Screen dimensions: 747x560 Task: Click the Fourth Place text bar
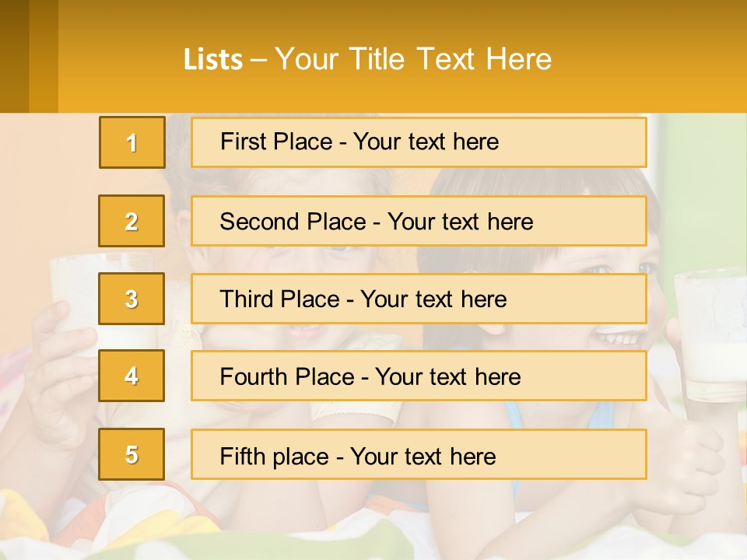(x=419, y=376)
